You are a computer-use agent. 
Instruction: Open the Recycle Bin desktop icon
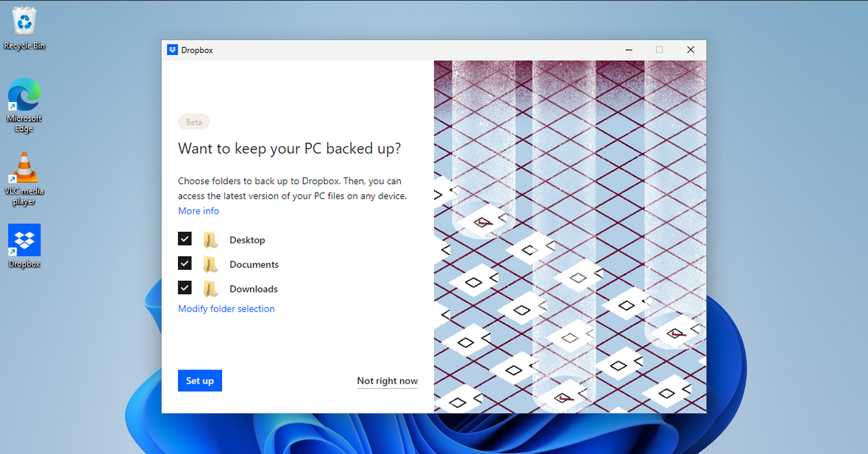pyautogui.click(x=24, y=28)
